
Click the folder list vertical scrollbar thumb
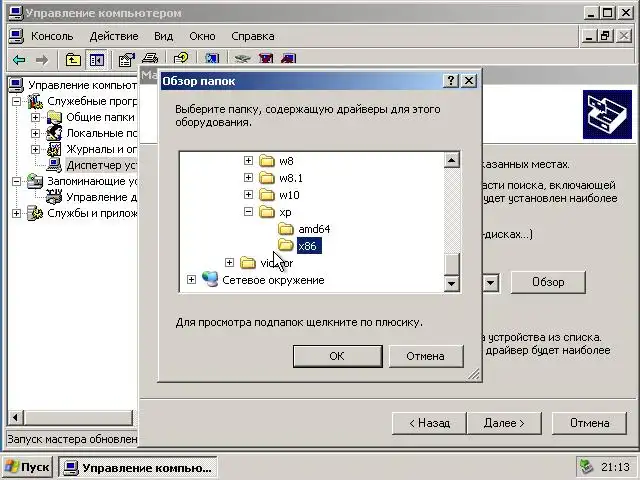click(x=451, y=264)
